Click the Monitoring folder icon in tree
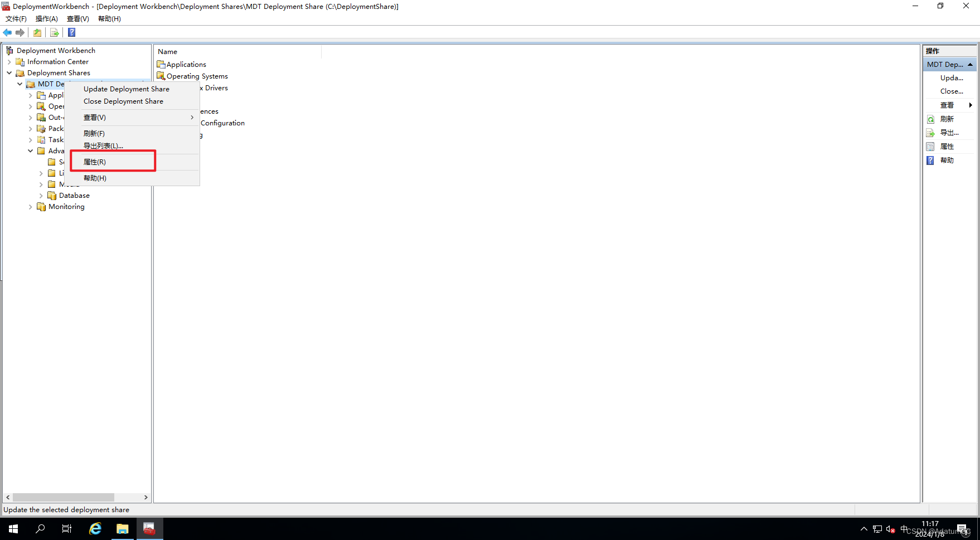 click(x=41, y=207)
